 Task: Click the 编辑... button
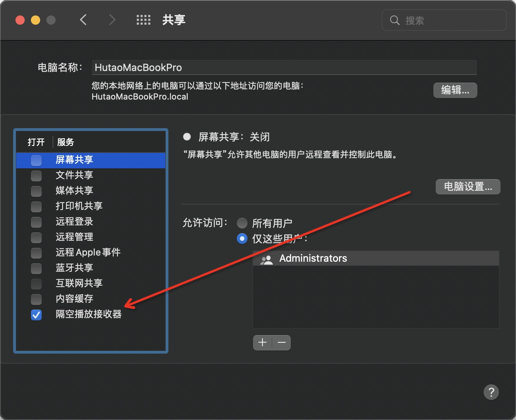click(455, 90)
